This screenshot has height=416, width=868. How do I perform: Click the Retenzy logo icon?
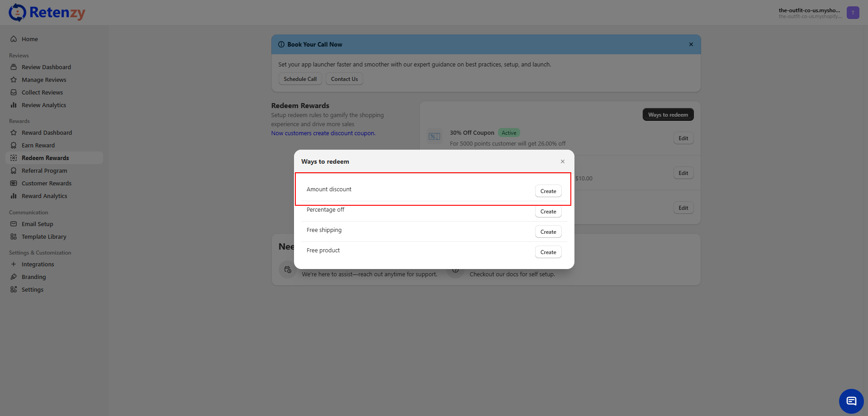pyautogui.click(x=17, y=13)
